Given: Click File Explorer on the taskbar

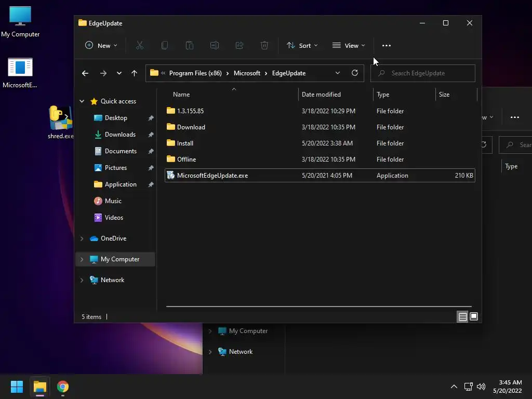Looking at the screenshot, I should [x=39, y=387].
